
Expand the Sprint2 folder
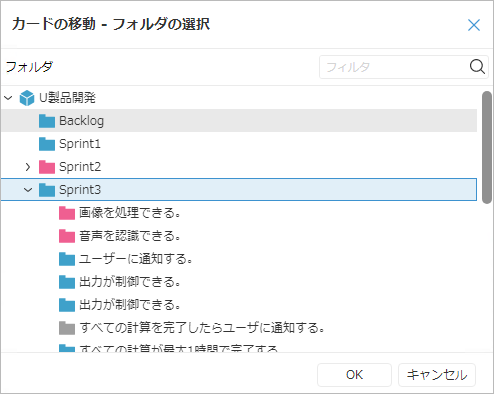[x=28, y=167]
